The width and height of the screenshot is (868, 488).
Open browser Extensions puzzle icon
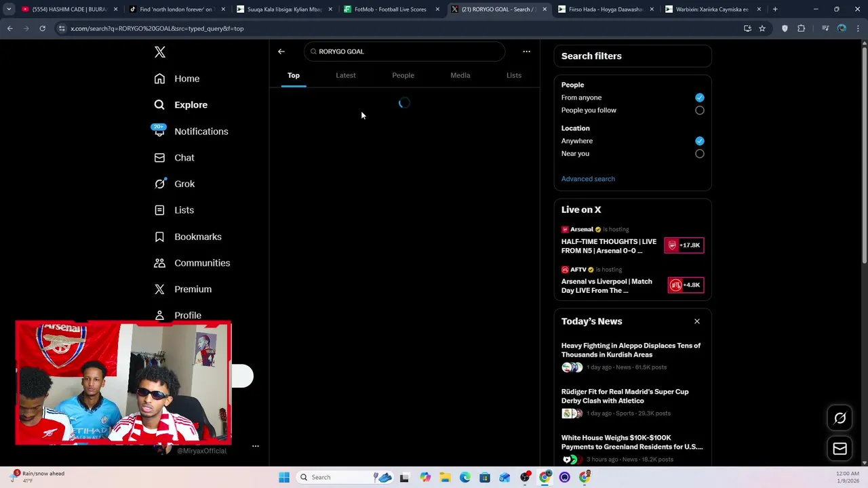pyautogui.click(x=802, y=28)
